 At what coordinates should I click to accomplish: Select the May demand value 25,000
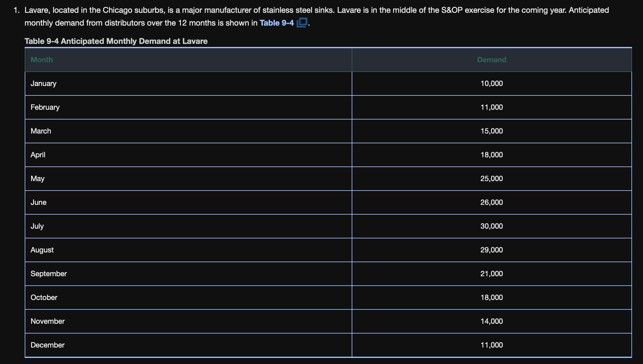(491, 179)
